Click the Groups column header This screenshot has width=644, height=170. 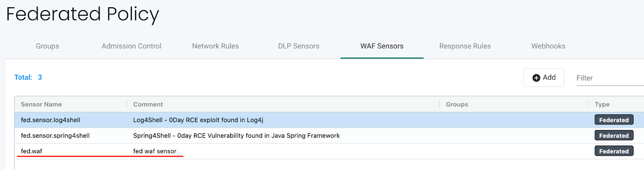[457, 104]
